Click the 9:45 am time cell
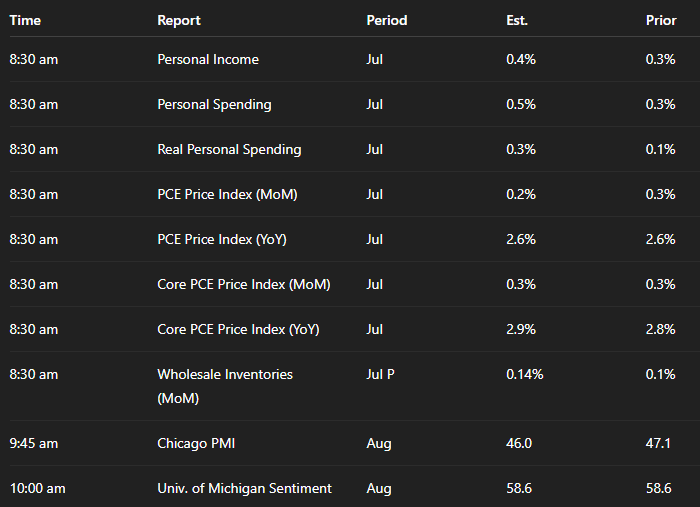The image size is (700, 507). (x=33, y=444)
